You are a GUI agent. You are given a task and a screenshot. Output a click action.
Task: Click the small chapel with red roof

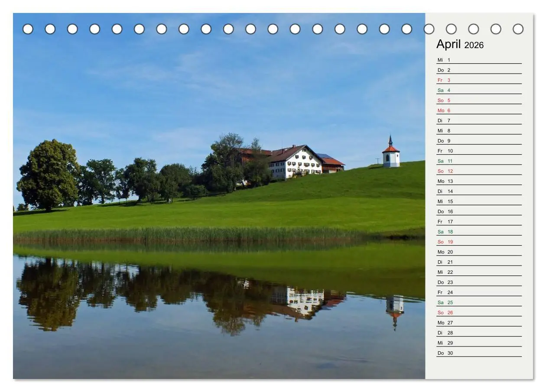391,152
